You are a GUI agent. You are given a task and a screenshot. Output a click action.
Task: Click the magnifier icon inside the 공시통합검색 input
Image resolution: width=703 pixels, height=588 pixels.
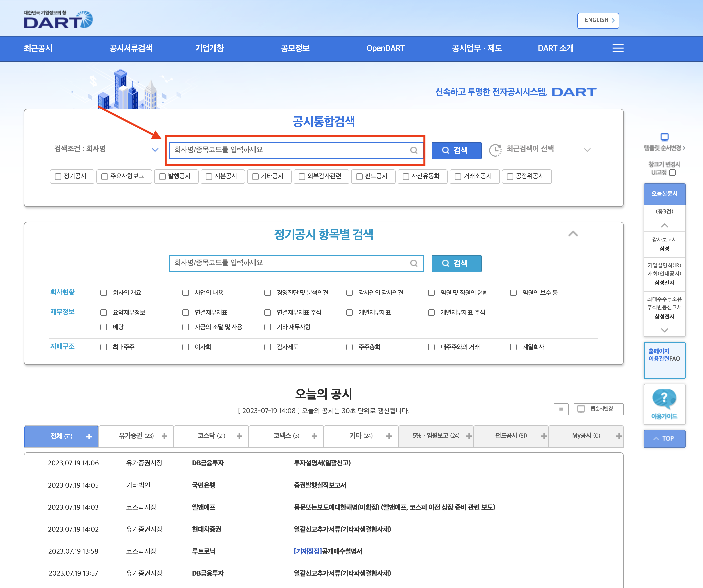click(x=414, y=150)
